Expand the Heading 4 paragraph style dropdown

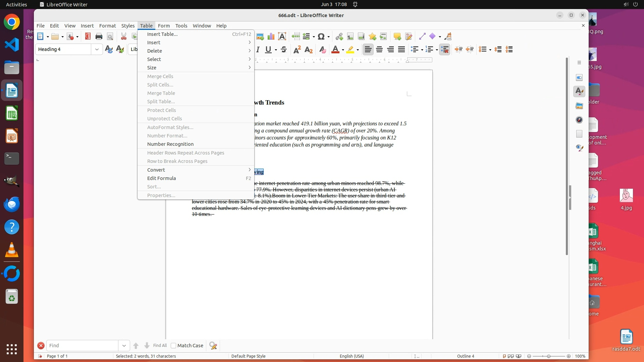pyautogui.click(x=97, y=50)
